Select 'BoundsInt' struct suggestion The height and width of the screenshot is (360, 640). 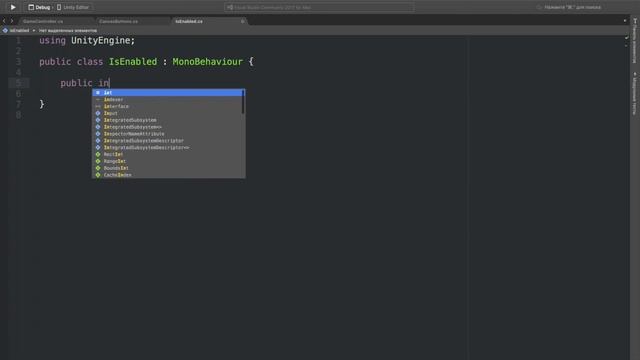point(168,168)
